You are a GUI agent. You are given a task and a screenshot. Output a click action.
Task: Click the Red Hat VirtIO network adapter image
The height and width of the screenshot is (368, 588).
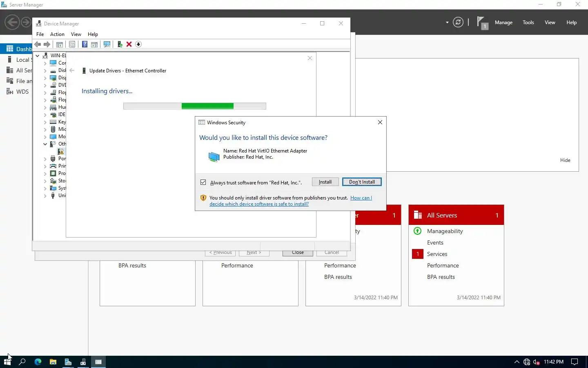click(x=214, y=157)
